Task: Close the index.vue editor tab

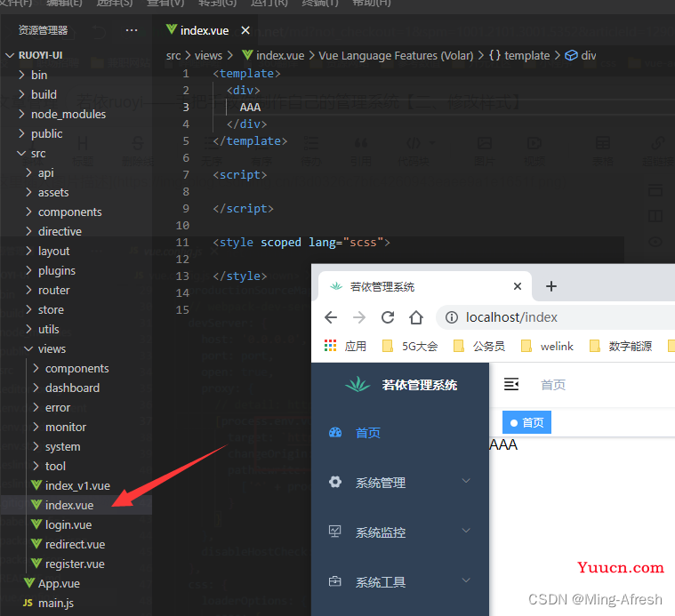Action: (x=246, y=30)
